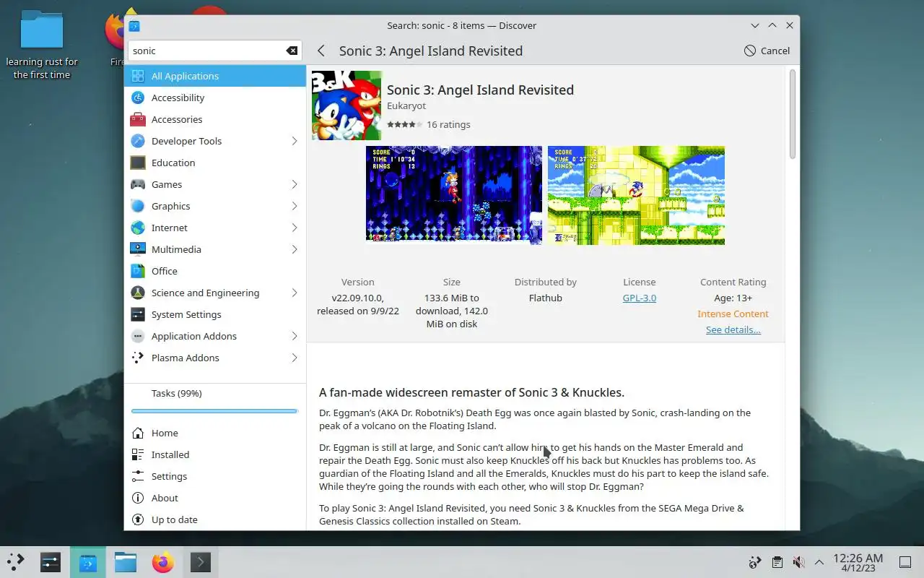Viewport: 924px width, 578px height.
Task: Click the Installed list icon
Action: [138, 454]
